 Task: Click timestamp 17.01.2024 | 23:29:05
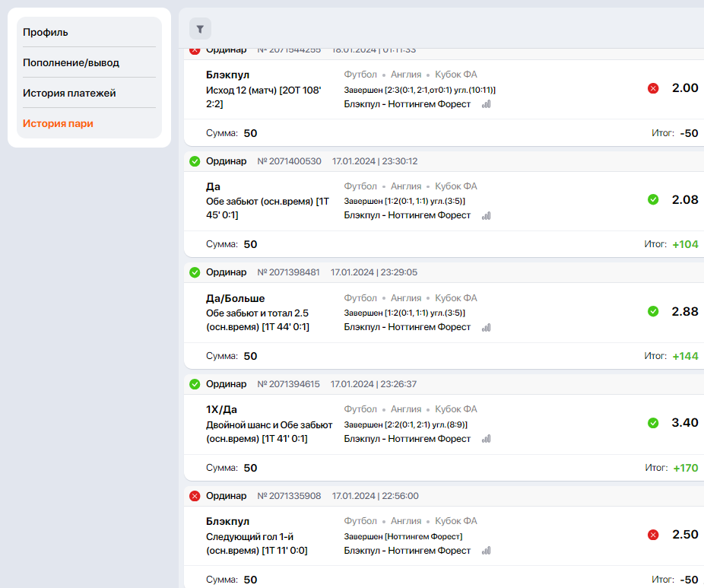point(374,272)
